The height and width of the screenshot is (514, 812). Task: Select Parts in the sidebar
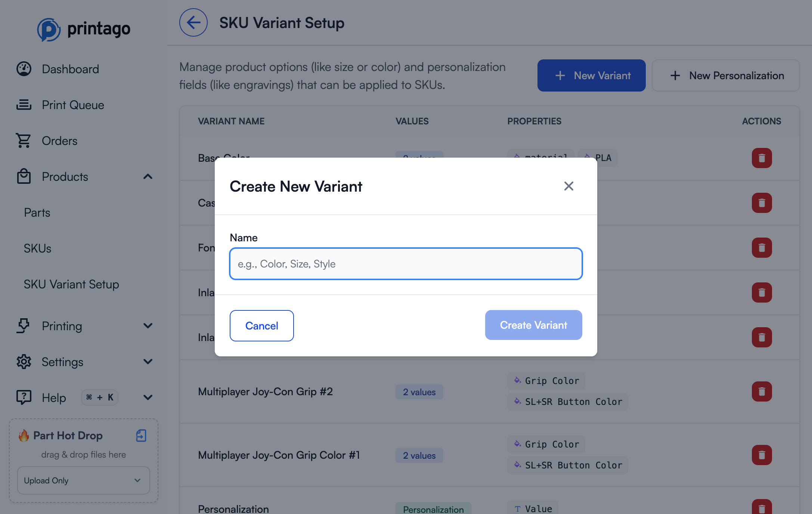(37, 212)
